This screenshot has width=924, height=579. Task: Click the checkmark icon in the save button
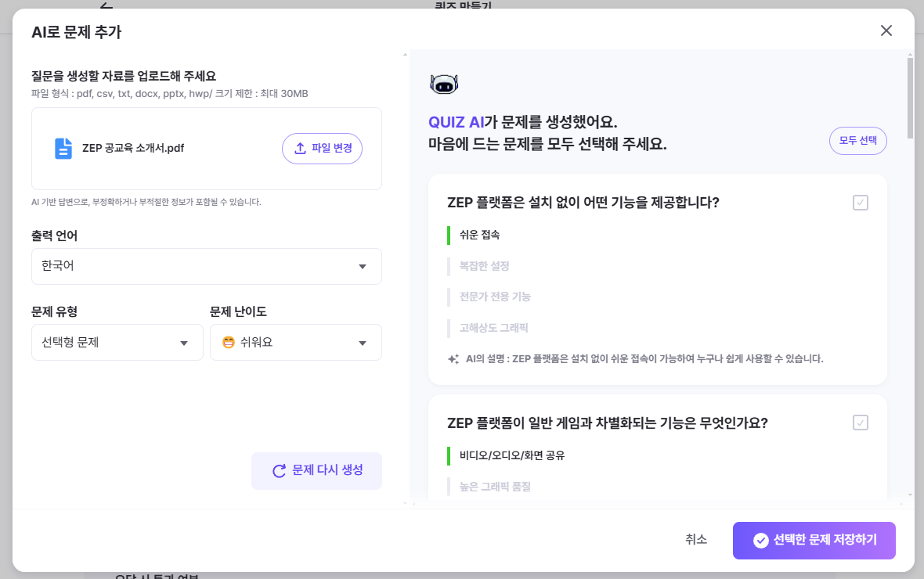[760, 541]
